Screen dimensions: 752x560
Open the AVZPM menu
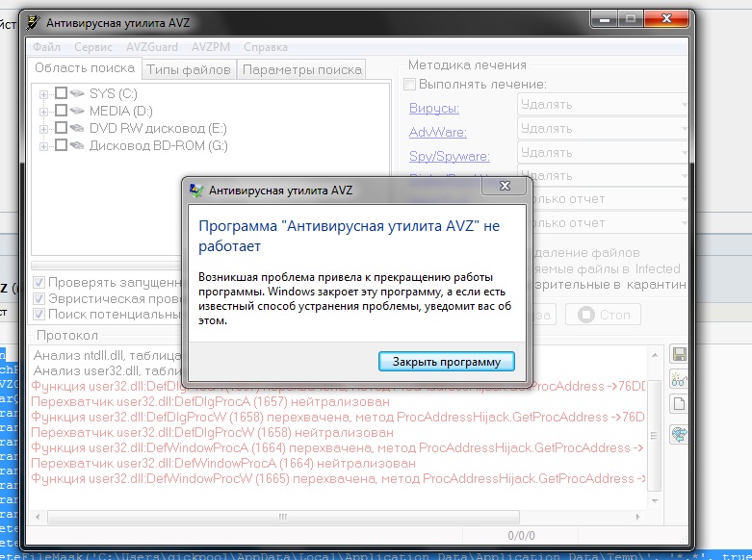(x=211, y=47)
